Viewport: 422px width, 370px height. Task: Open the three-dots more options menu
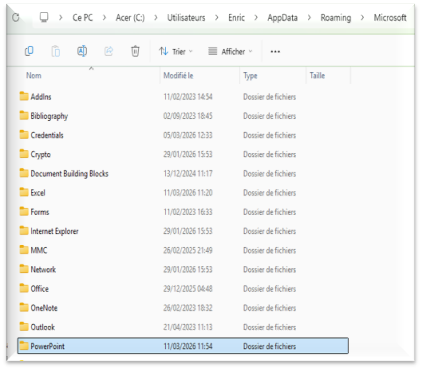(275, 52)
